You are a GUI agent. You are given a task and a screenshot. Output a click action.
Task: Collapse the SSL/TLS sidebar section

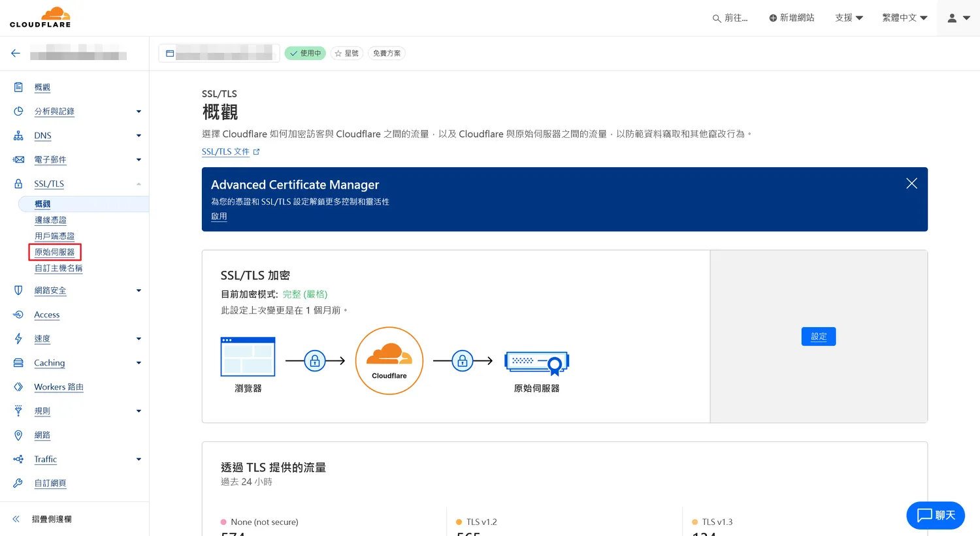point(139,184)
